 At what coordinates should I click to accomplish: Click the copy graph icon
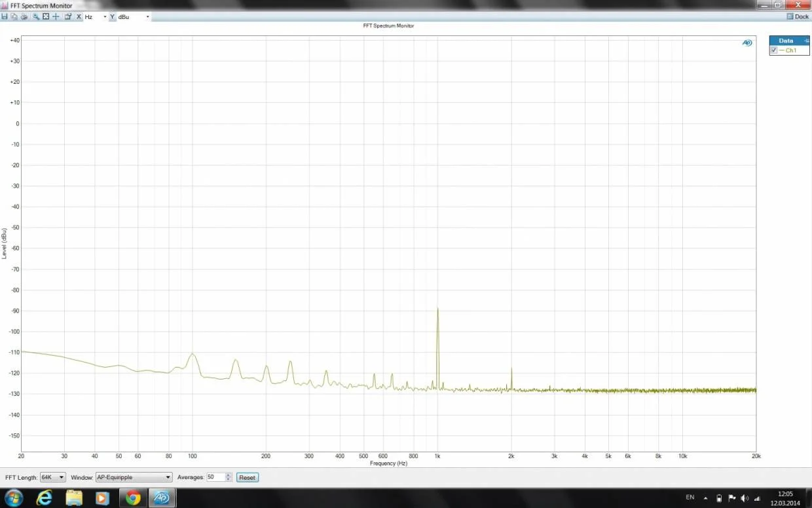(x=14, y=16)
